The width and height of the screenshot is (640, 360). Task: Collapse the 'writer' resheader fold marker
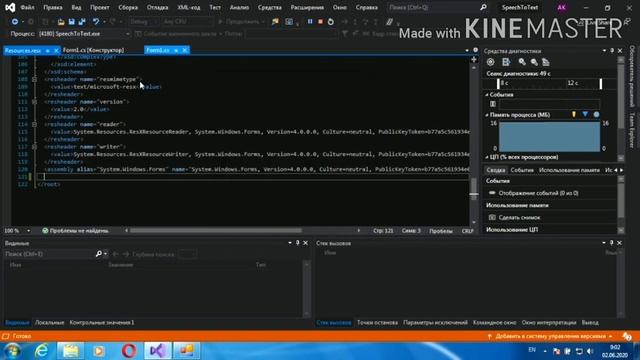pyautogui.click(x=35, y=147)
